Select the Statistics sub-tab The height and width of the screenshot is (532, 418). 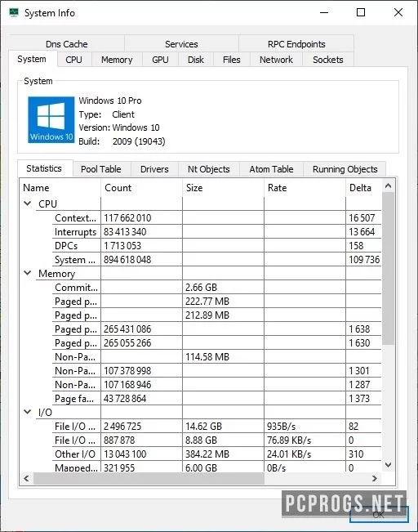coord(44,168)
